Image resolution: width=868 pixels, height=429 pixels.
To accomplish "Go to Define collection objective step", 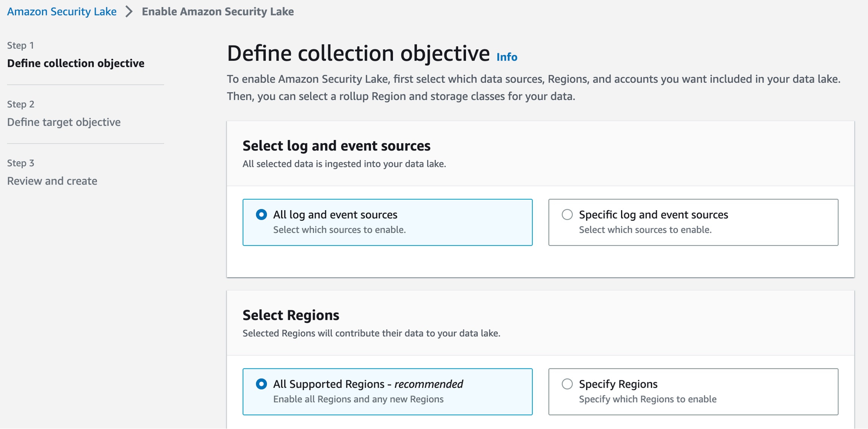I will [76, 63].
